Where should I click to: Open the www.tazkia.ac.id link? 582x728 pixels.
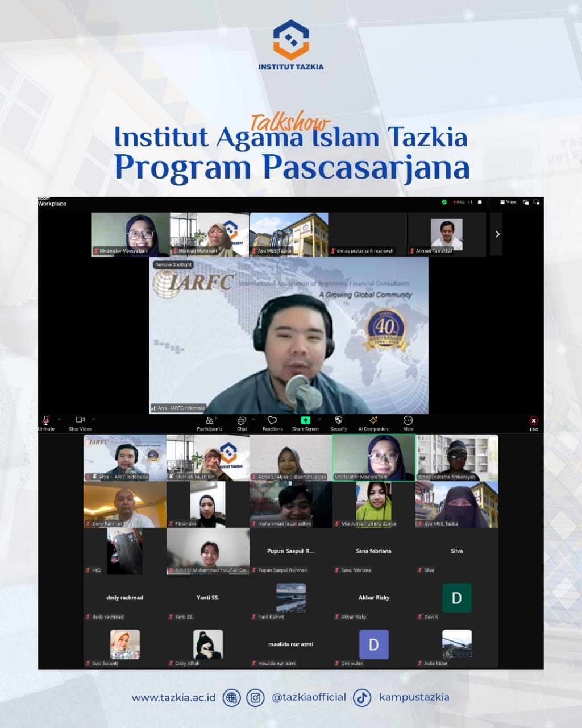click(173, 697)
